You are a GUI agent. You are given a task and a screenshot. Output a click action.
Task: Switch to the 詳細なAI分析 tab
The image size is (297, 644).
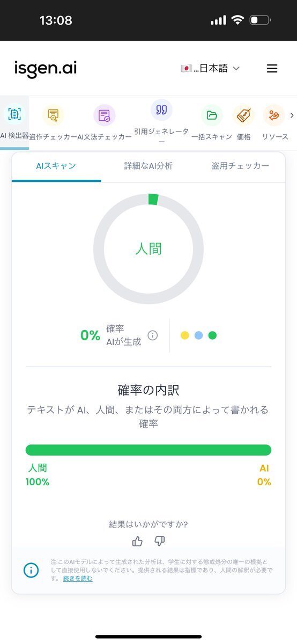click(x=148, y=166)
